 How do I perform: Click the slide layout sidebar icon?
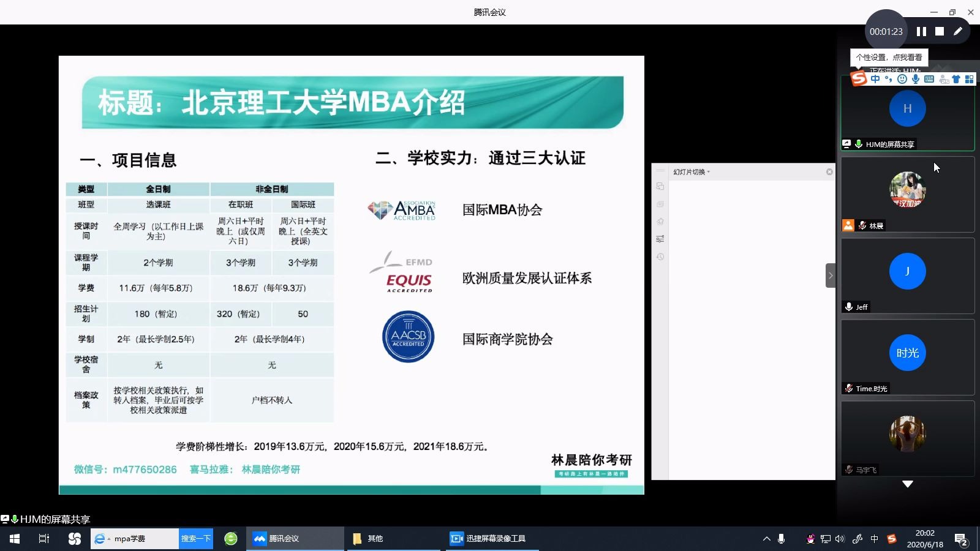tap(660, 204)
